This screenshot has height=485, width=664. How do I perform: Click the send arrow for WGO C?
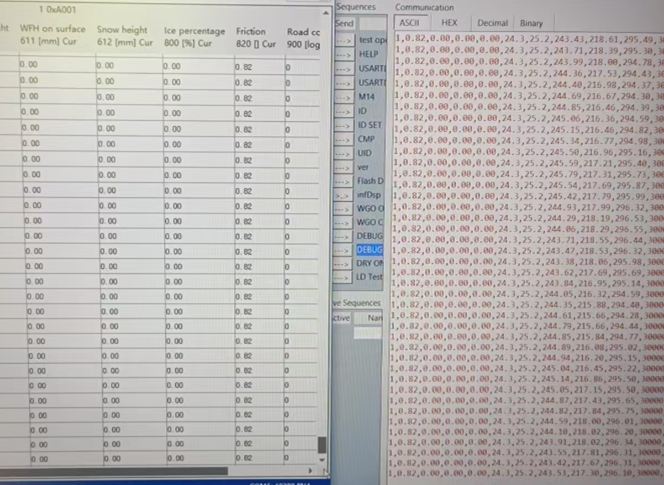[343, 223]
